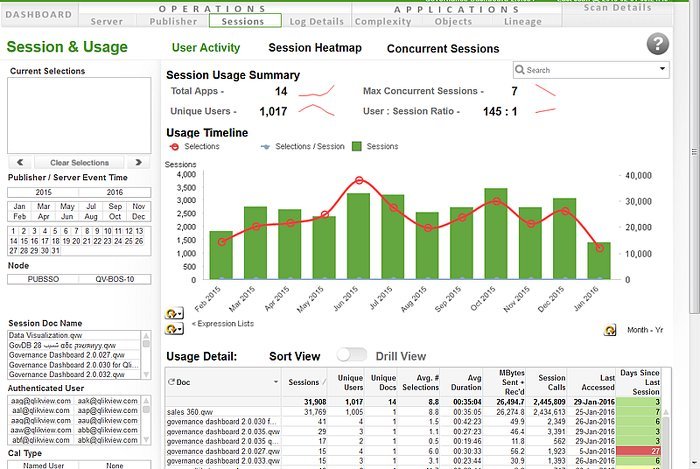Click the upper cycle expression icon below chart
This screenshot has width=700, height=469.
[173, 313]
